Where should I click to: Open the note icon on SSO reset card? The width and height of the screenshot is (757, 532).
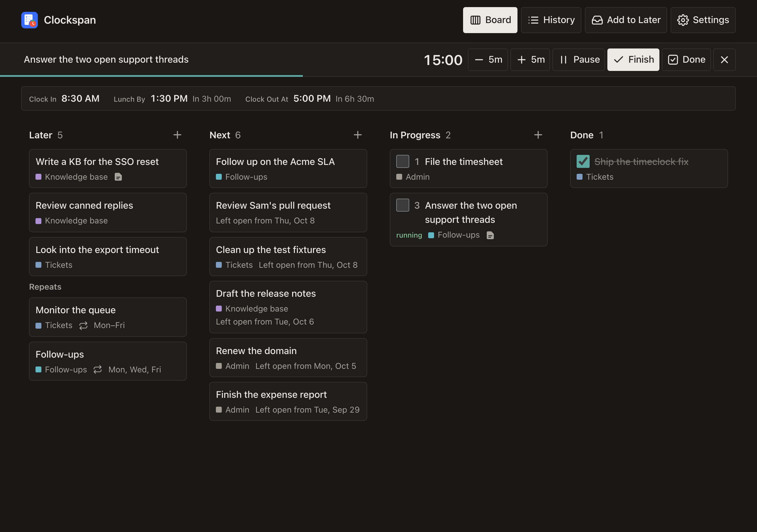[118, 177]
